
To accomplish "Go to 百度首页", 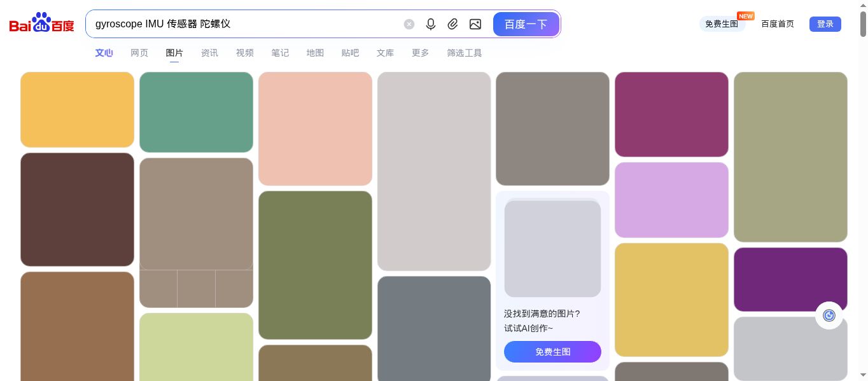I will pyautogui.click(x=778, y=24).
